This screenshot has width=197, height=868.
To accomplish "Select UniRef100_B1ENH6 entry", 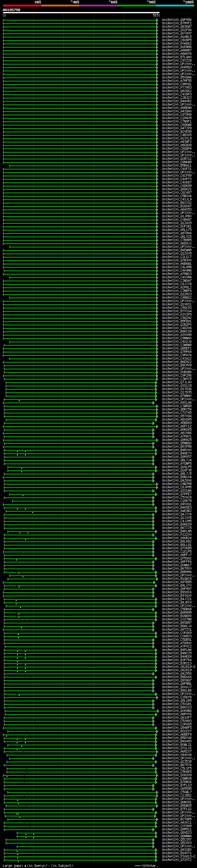I will click(177, 47).
